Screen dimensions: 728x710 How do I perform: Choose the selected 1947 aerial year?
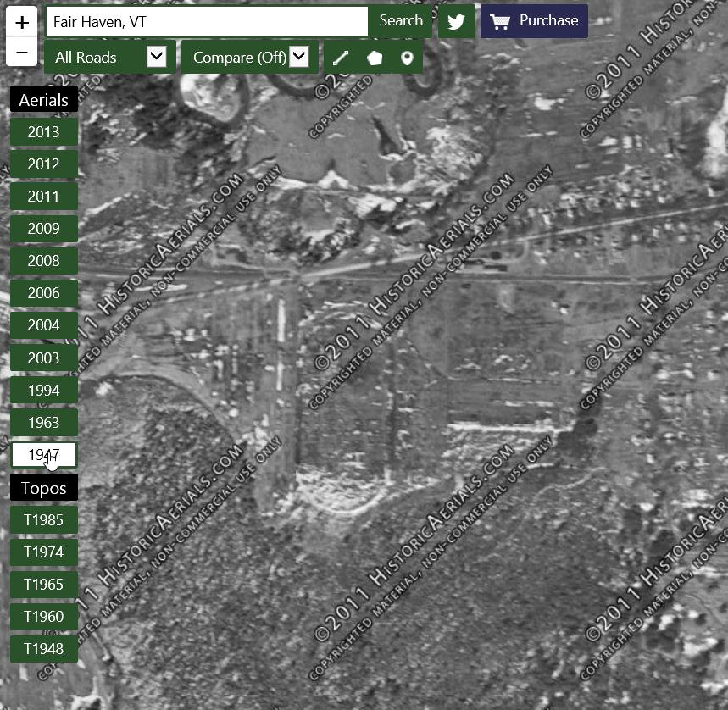44,455
